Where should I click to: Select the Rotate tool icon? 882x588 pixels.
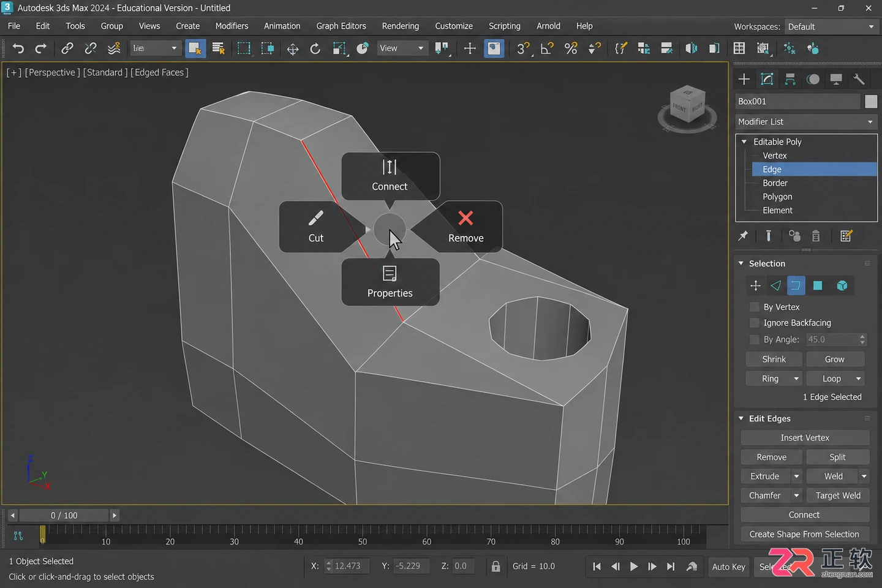[315, 48]
